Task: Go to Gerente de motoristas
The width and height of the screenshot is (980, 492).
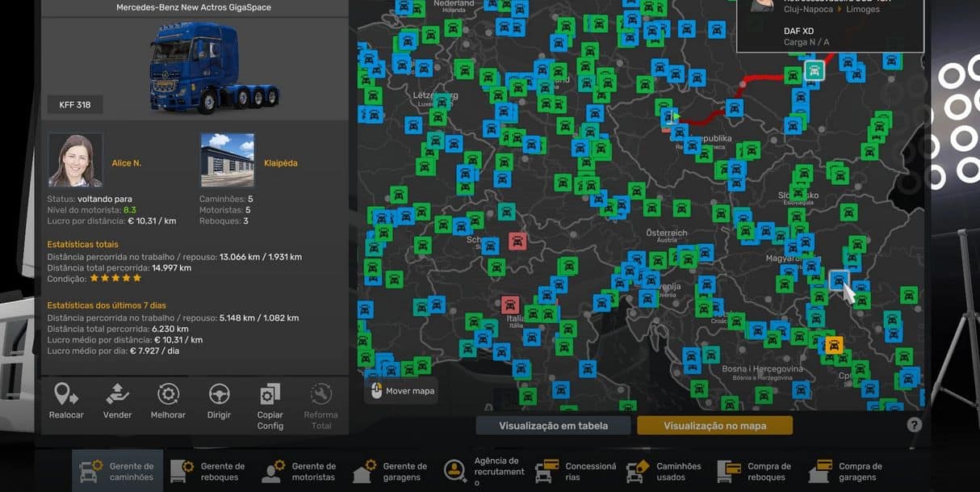Action: point(299,472)
